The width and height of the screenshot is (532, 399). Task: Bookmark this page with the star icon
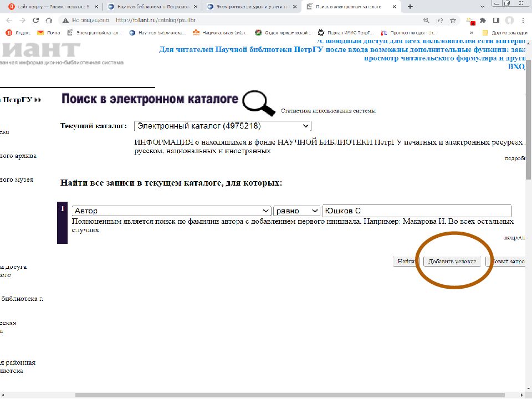tap(453, 20)
